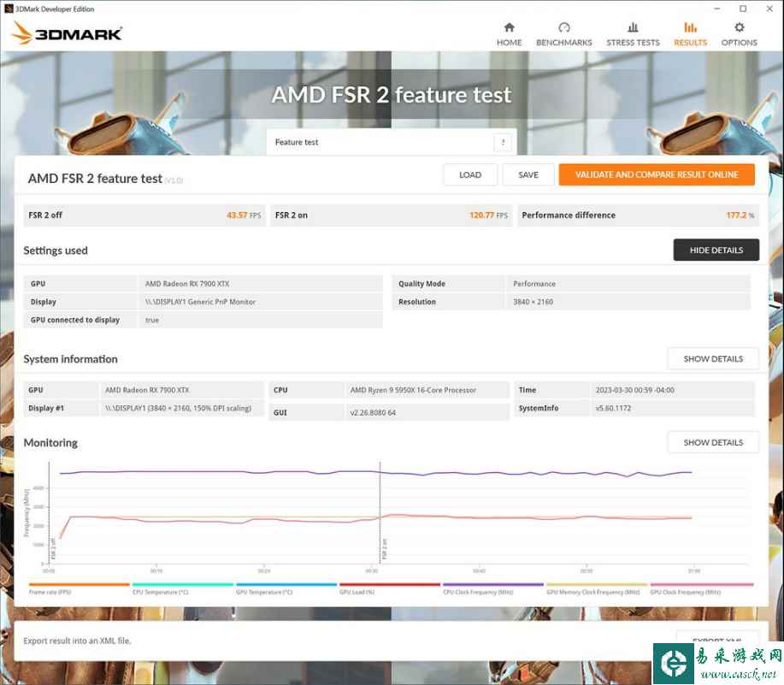This screenshot has width=784, height=685.
Task: Select the GPU connected to display value true
Action: 152,320
